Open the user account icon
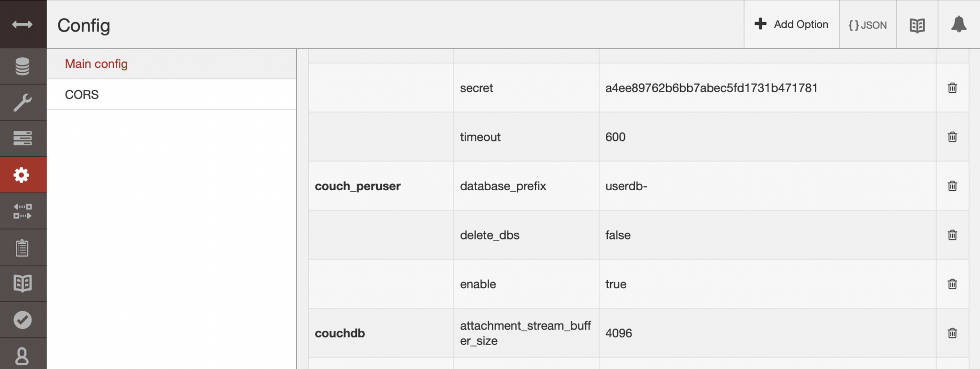 tap(23, 356)
